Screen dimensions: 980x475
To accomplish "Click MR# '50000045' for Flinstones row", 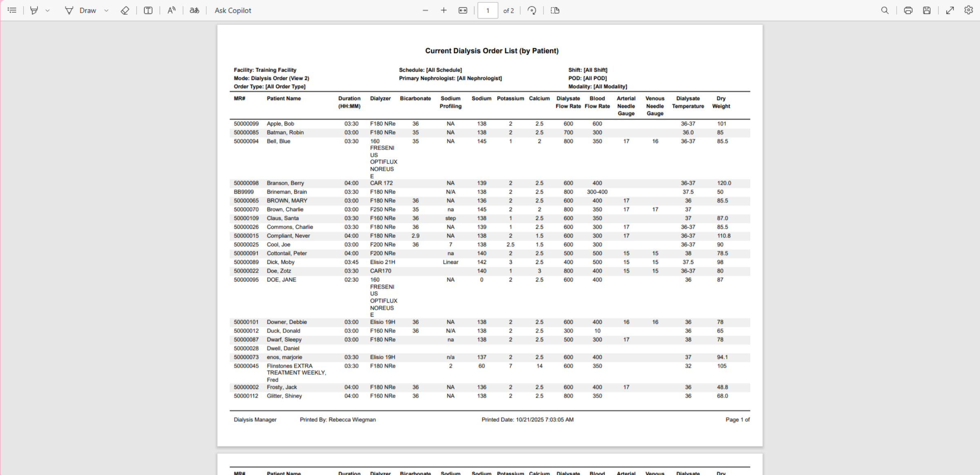I will pos(246,366).
